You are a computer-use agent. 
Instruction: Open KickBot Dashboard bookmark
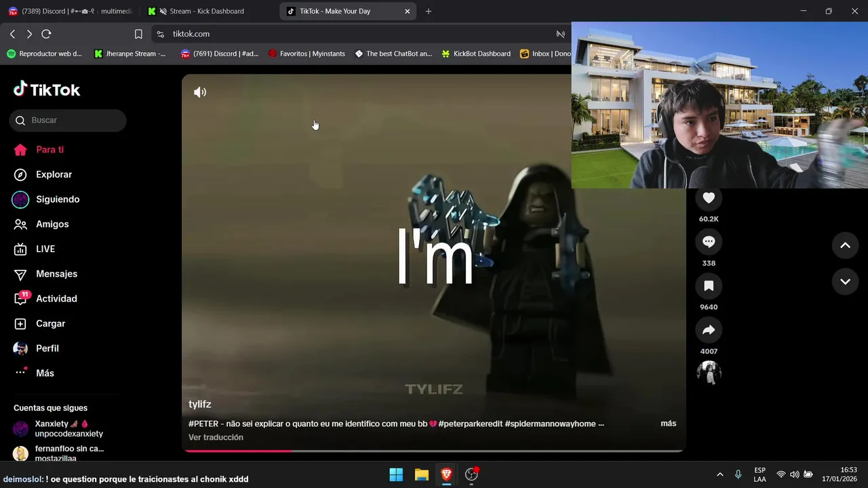pyautogui.click(x=476, y=54)
